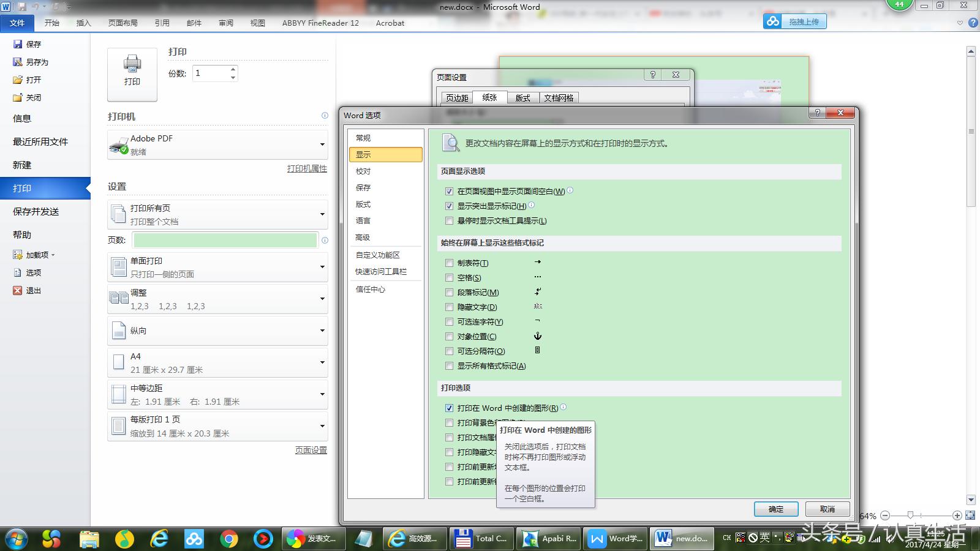980x551 pixels.
Task: Uncheck 打印在 Word 中创建的图形
Action: [450, 408]
